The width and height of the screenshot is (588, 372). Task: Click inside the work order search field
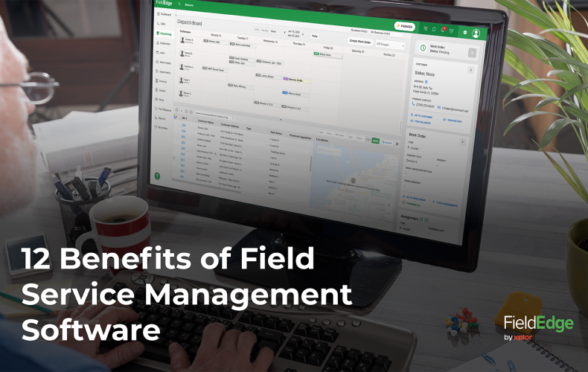click(215, 115)
